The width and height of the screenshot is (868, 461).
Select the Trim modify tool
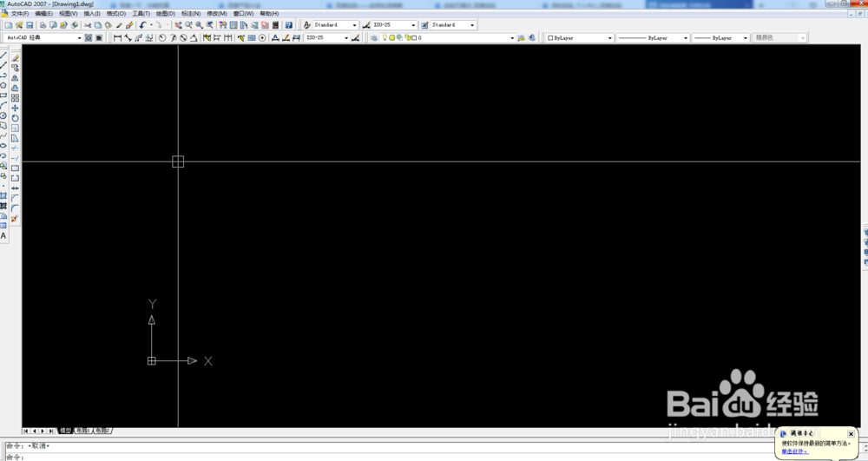[15, 148]
